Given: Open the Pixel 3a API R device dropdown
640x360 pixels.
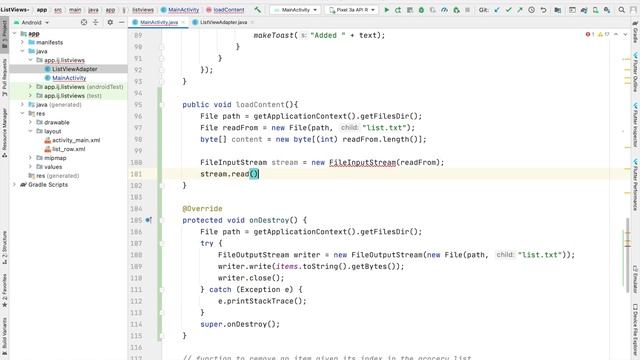Looking at the screenshot, I should (352, 10).
